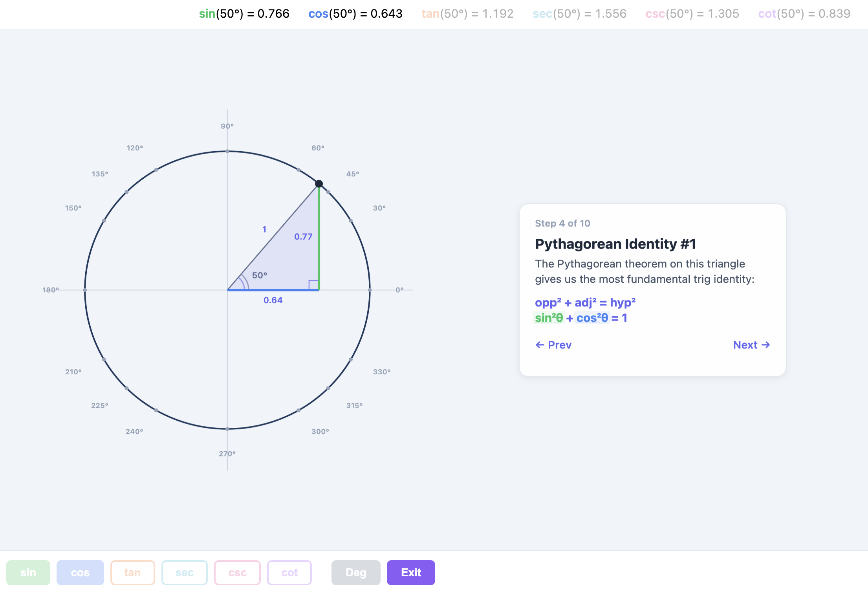Select the sin(50°) readout at the top
Viewport: 868px width, 590px height.
tap(244, 14)
